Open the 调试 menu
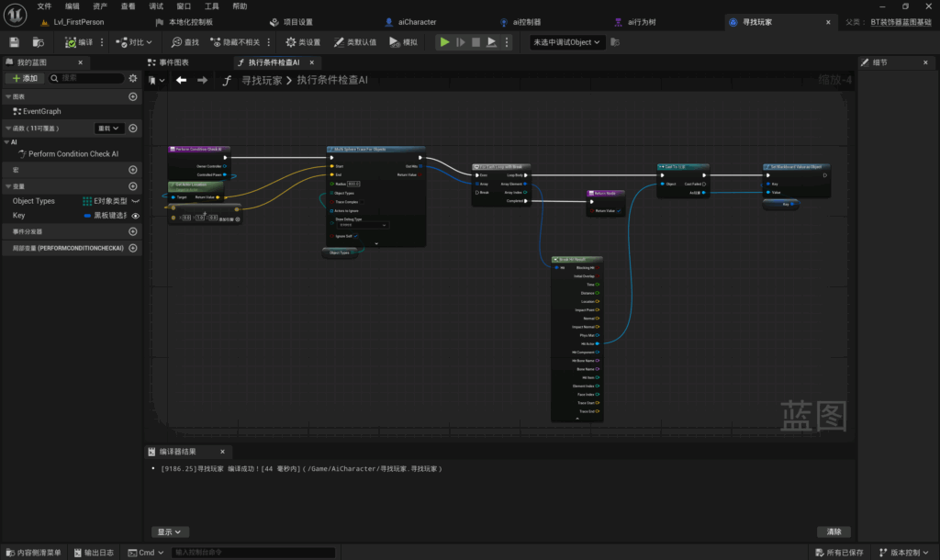Screen dimensions: 940x560 pyautogui.click(x=156, y=6)
